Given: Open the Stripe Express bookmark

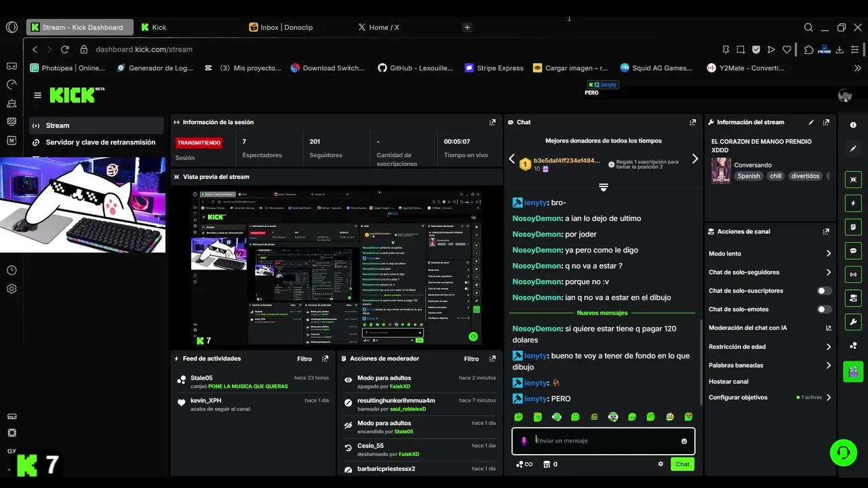Looking at the screenshot, I should pyautogui.click(x=494, y=68).
